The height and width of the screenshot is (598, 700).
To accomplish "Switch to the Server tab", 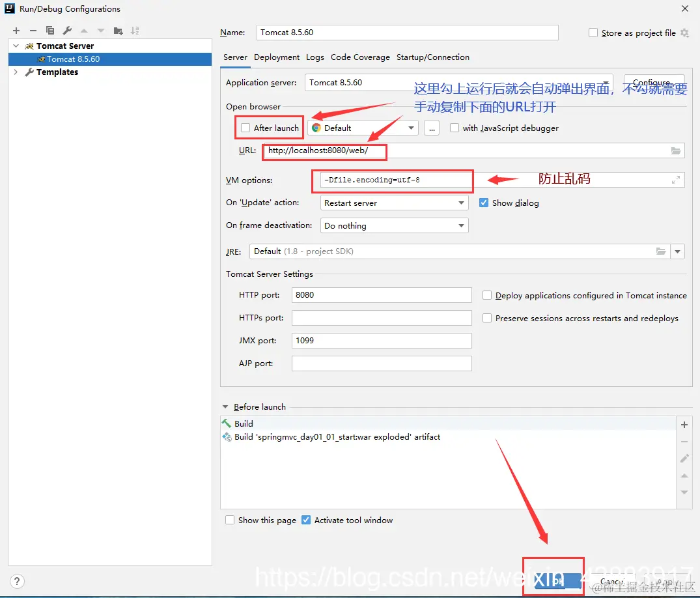I will pyautogui.click(x=235, y=57).
